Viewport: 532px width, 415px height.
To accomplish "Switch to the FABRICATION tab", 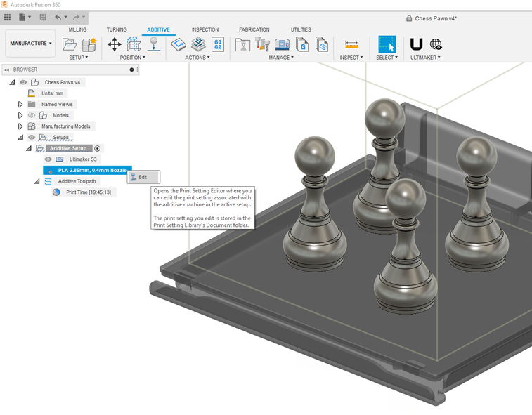I will tap(254, 29).
